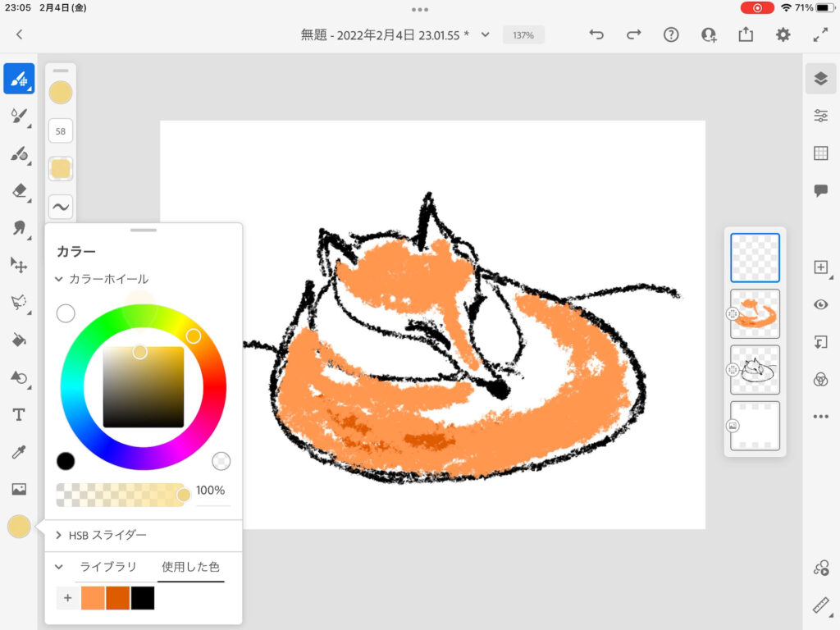Collapse the カラーホイール section
Image resolution: width=840 pixels, height=630 pixels.
pos(59,279)
